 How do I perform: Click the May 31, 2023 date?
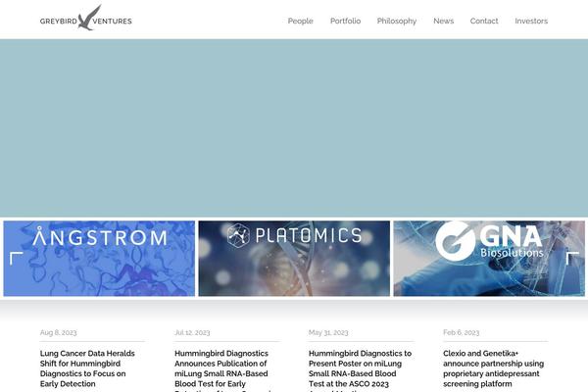[328, 333]
